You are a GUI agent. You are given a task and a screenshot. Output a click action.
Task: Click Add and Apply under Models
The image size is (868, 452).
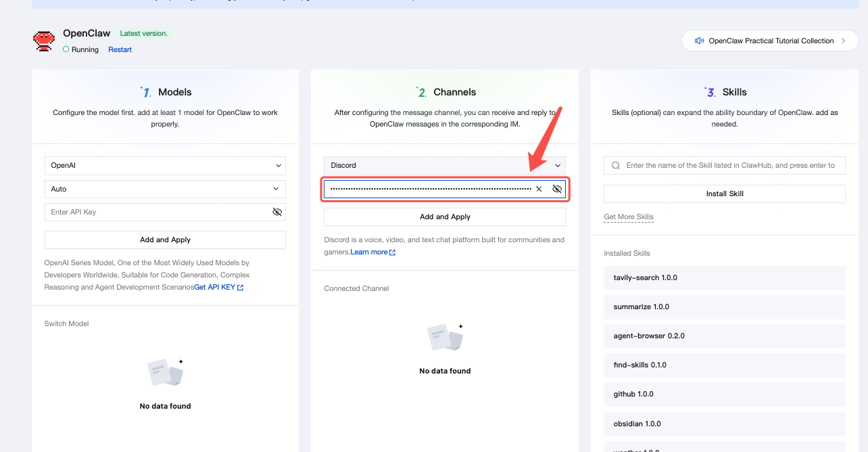point(165,240)
